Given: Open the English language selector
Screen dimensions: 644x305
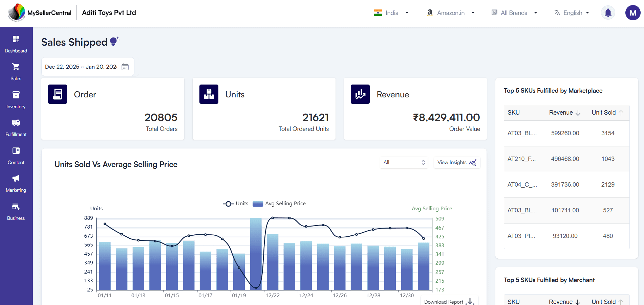Looking at the screenshot, I should [x=572, y=13].
